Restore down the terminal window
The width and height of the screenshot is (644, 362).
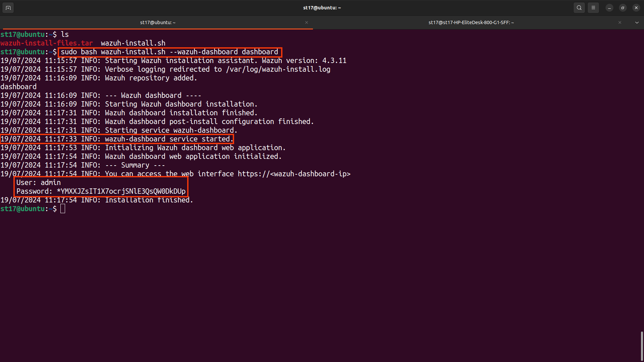click(623, 8)
